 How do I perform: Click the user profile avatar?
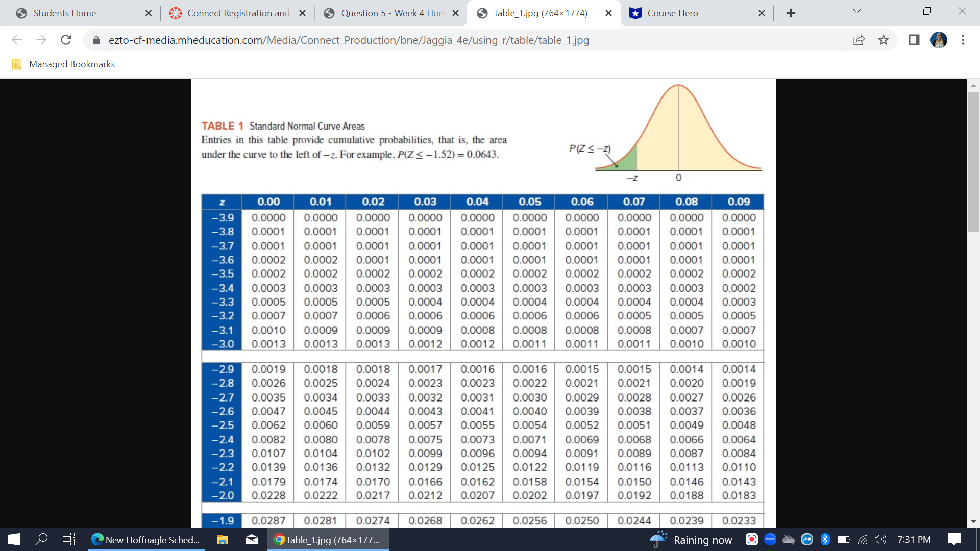click(x=939, y=40)
